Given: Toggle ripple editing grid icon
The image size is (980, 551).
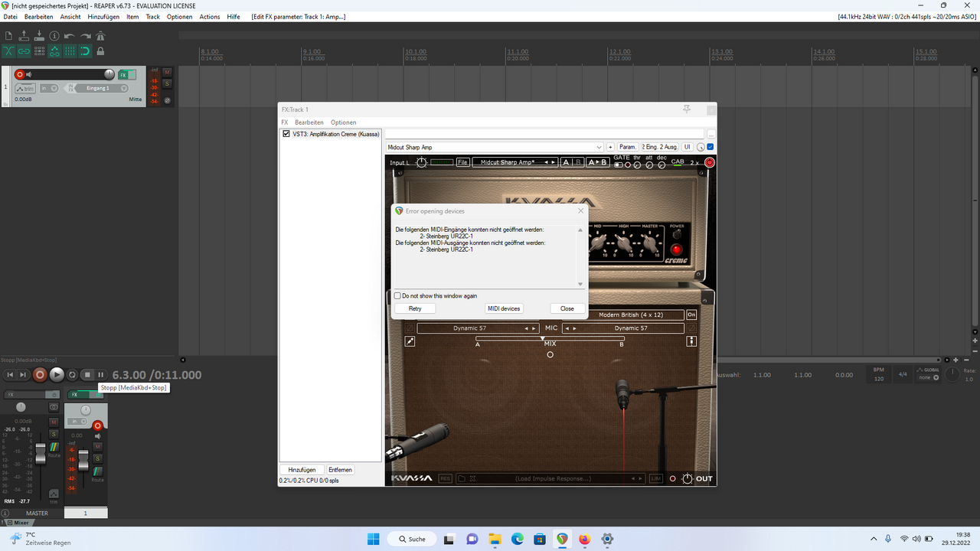Looking at the screenshot, I should (39, 51).
